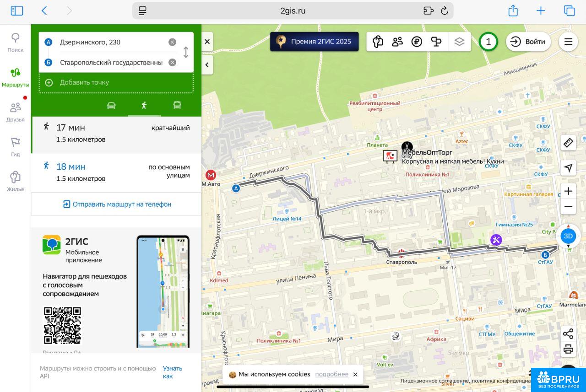Viewport: 586px width, 392px height.
Task: Clear the Ставропольский государственный destination
Action: coord(172,62)
